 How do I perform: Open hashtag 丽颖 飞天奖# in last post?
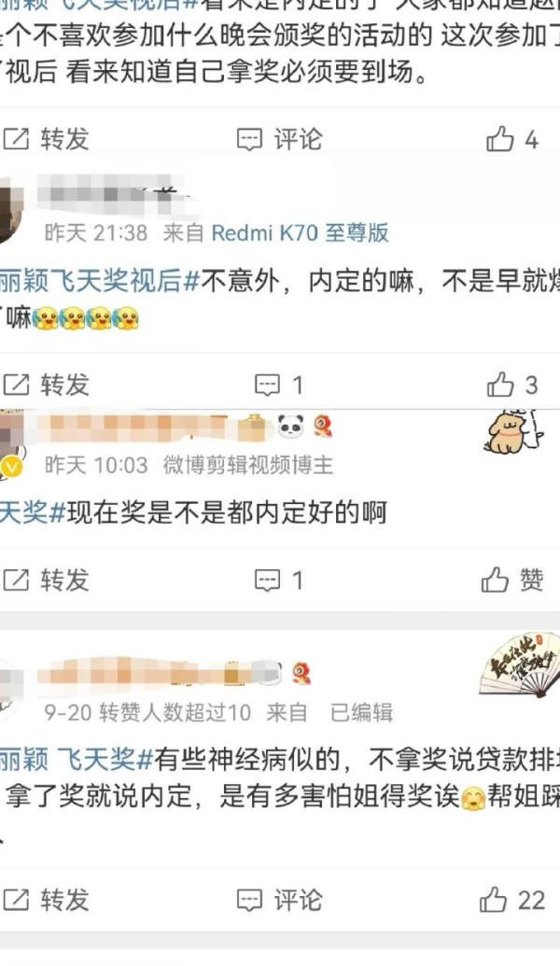click(x=77, y=759)
